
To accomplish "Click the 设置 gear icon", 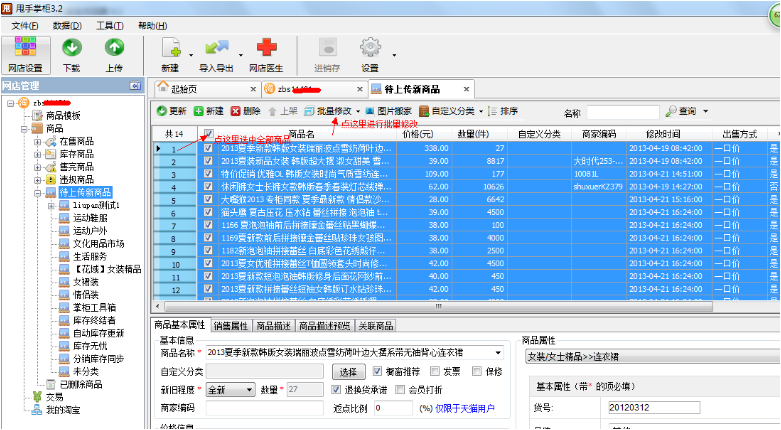I will tap(371, 53).
